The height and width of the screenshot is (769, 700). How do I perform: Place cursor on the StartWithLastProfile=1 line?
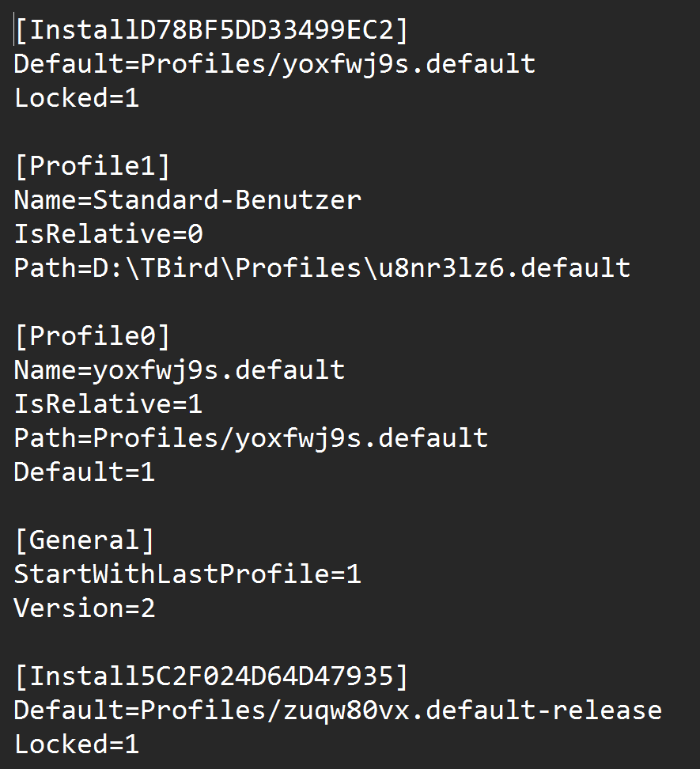[187, 574]
